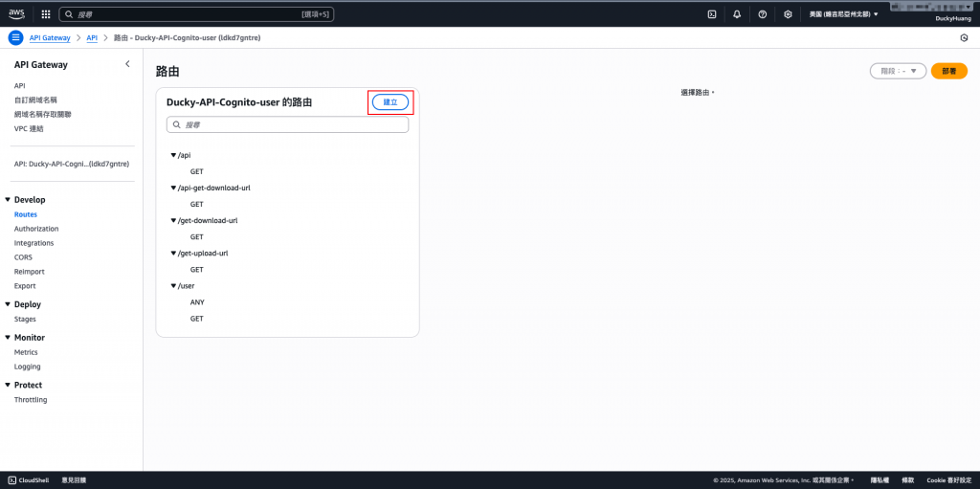980x489 pixels.
Task: Collapse the API Gateway side panel
Action: [x=127, y=64]
